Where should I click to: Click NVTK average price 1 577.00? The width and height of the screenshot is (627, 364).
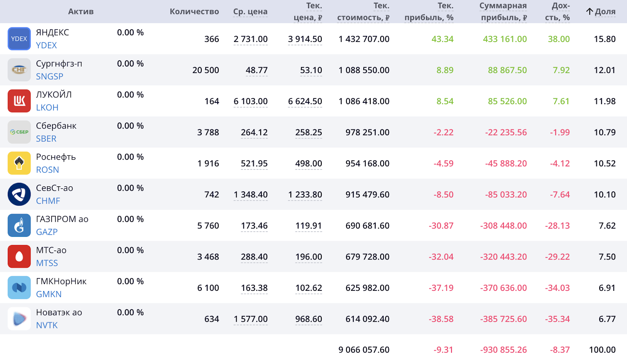pos(250,319)
